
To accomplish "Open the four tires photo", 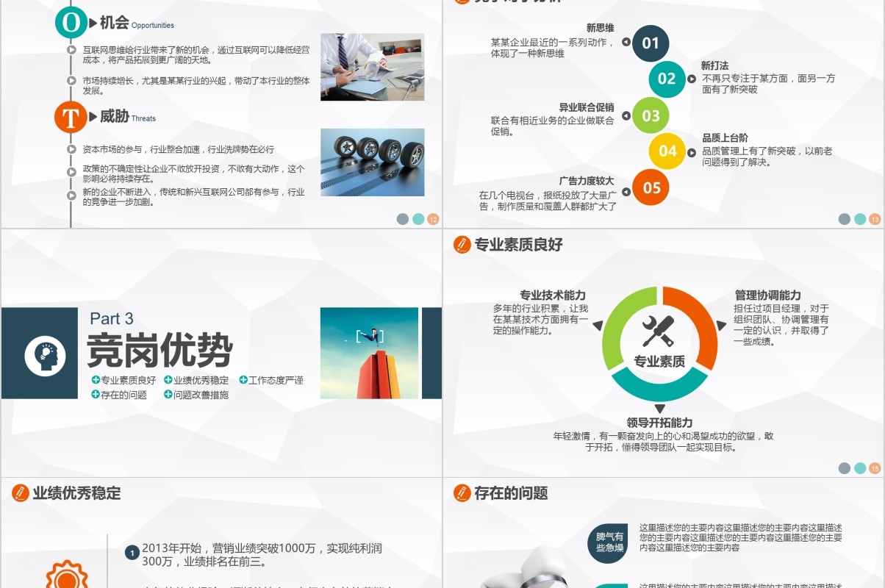I will point(372,162).
